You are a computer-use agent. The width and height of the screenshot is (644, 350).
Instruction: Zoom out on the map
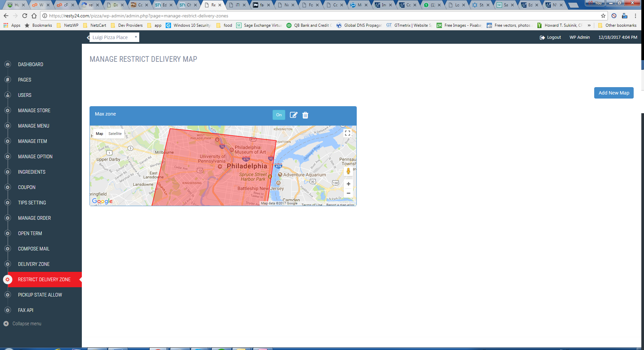(x=348, y=193)
